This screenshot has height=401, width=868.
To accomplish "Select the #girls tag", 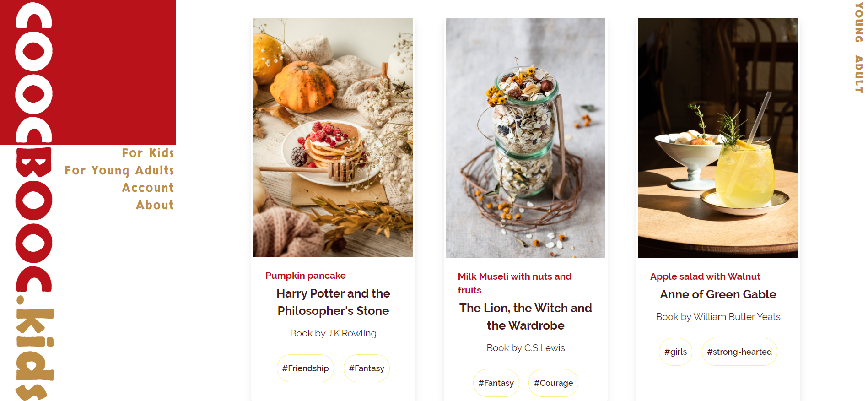I will click(x=675, y=352).
